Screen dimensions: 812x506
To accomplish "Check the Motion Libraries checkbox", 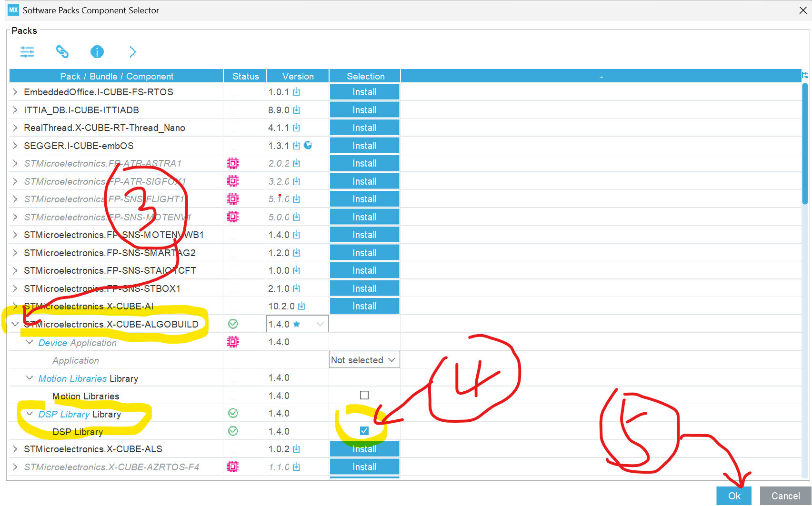I will click(x=364, y=395).
